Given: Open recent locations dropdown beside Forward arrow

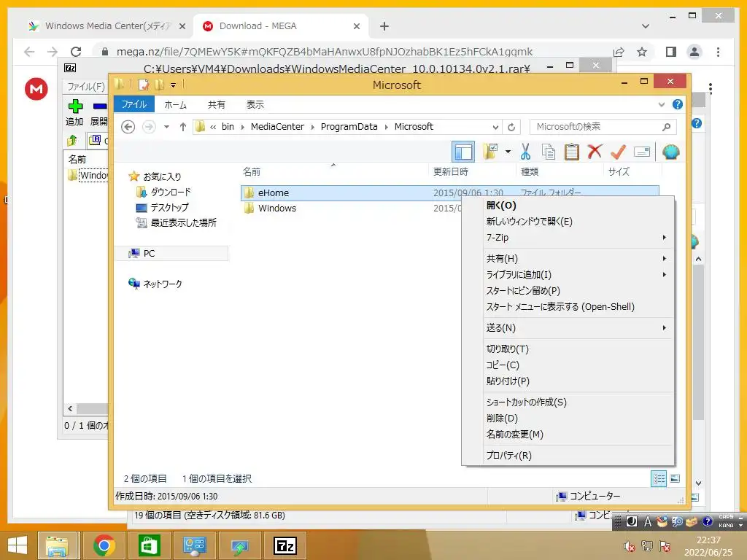Looking at the screenshot, I should pyautogui.click(x=166, y=127).
